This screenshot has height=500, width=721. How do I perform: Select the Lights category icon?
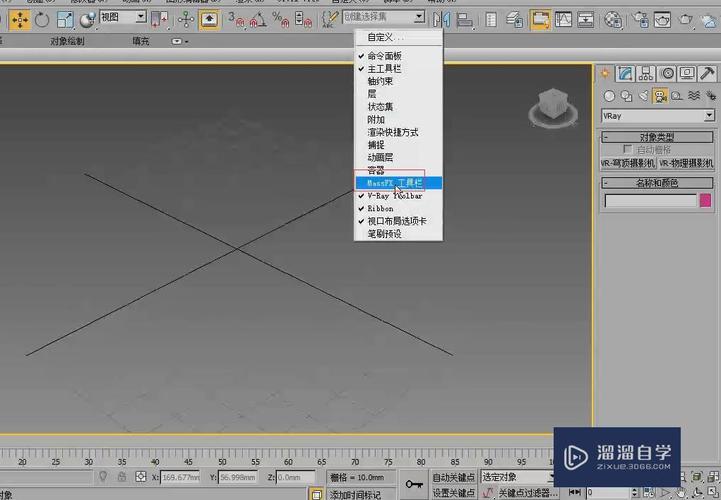click(643, 96)
